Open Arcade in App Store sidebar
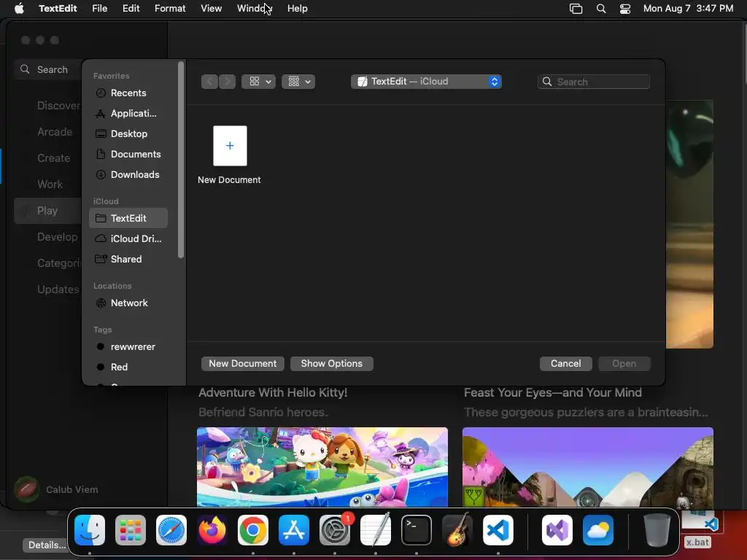Screen dimensions: 747x560 click(x=55, y=132)
